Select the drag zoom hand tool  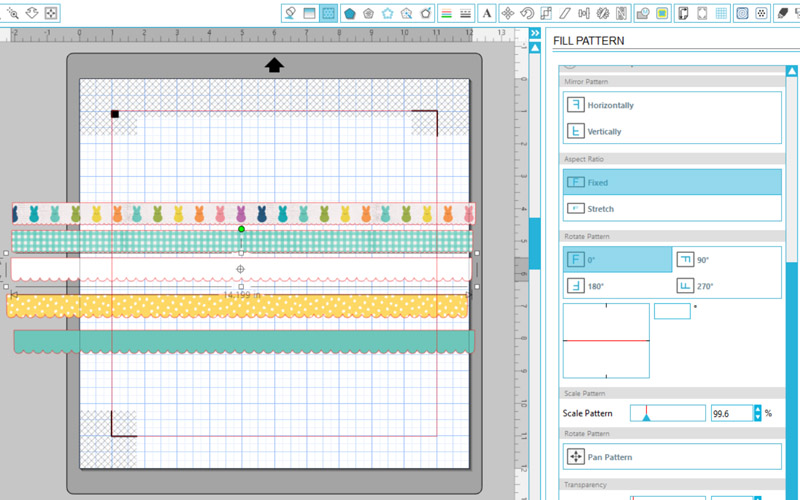[32, 13]
